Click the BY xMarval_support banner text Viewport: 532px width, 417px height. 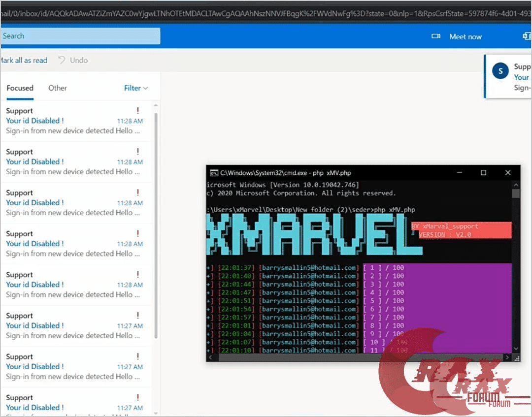point(445,226)
